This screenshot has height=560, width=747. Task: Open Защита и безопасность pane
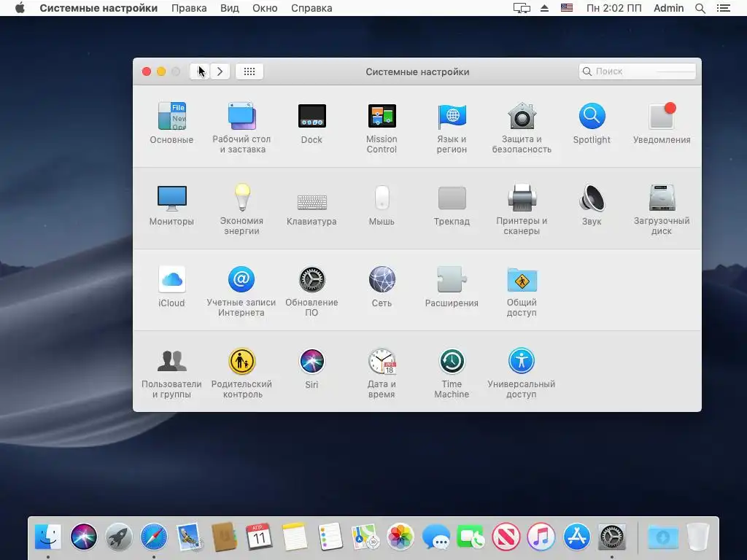[522, 128]
